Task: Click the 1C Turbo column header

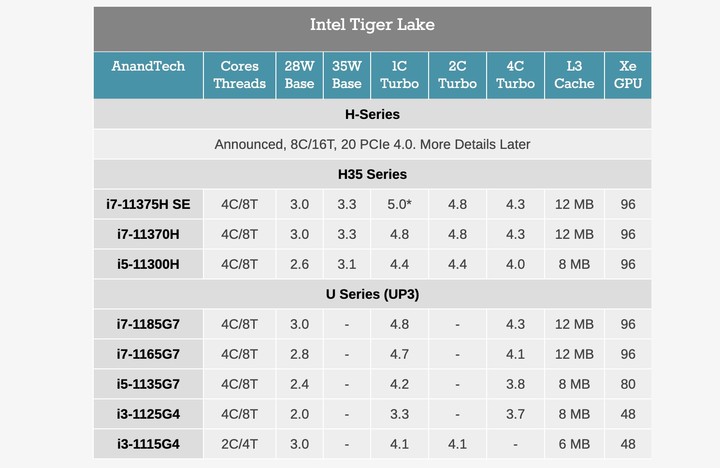Action: [399, 75]
